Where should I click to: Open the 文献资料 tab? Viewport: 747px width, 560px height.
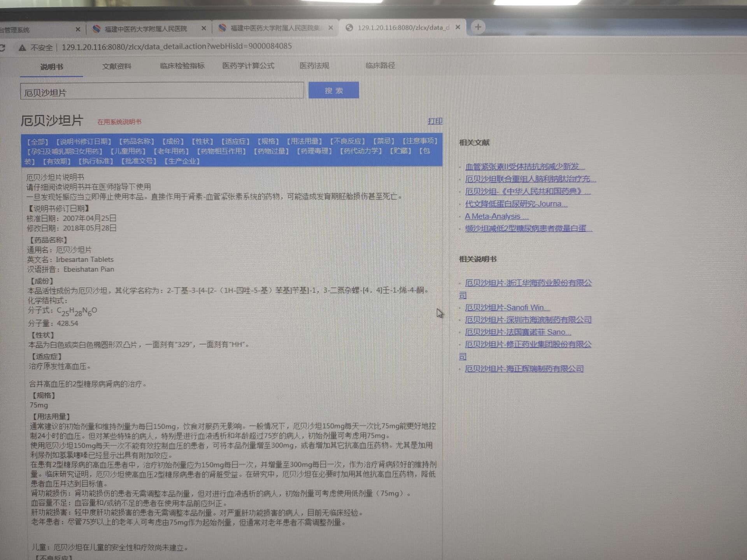[116, 66]
